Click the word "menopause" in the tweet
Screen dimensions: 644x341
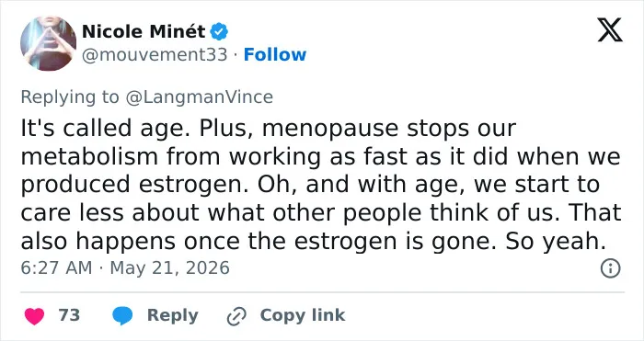(x=330, y=130)
